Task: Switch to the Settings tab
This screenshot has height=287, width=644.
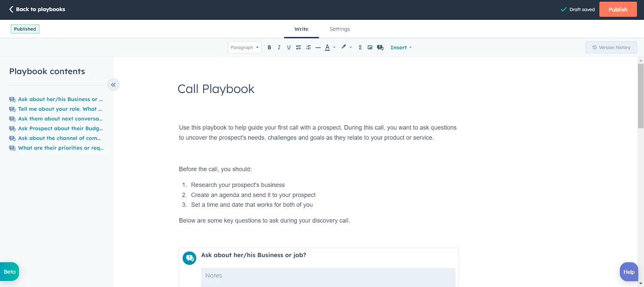Action: coord(340,29)
